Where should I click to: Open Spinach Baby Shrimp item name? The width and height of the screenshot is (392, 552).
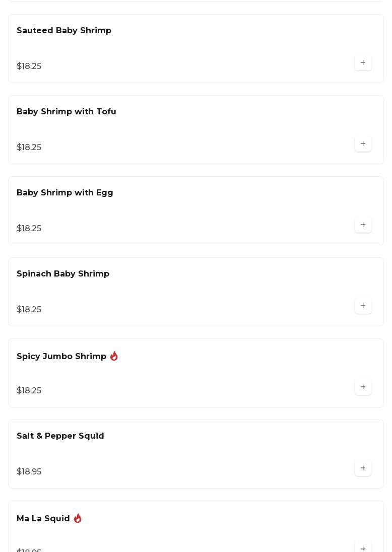(63, 274)
